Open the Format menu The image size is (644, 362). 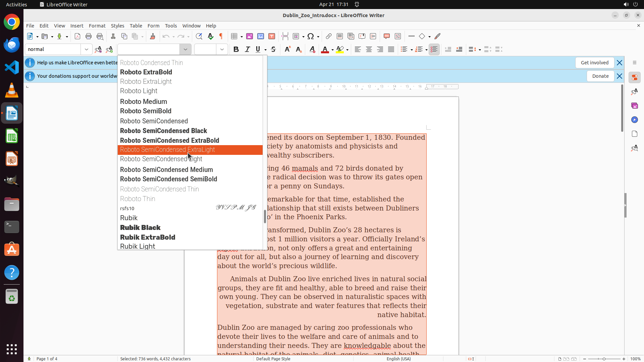(97, 25)
